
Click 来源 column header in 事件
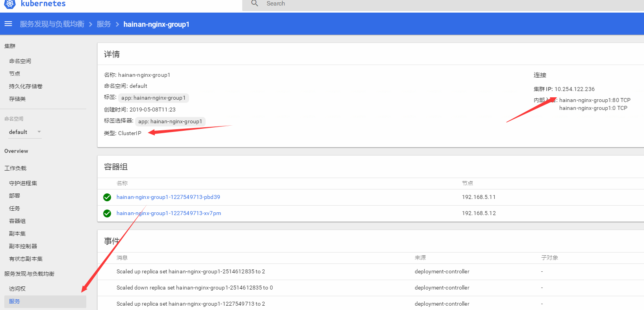click(420, 258)
